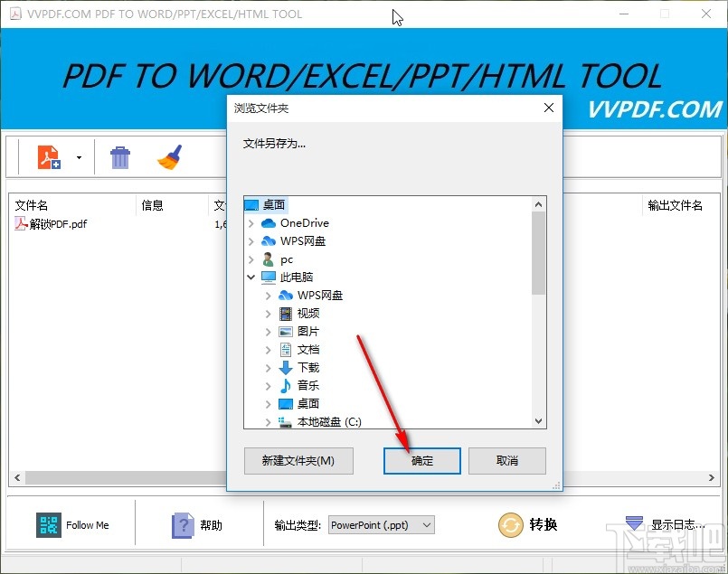Screen dimensions: 728x574
Task: Open the 帮助 help icon
Action: coord(184,525)
